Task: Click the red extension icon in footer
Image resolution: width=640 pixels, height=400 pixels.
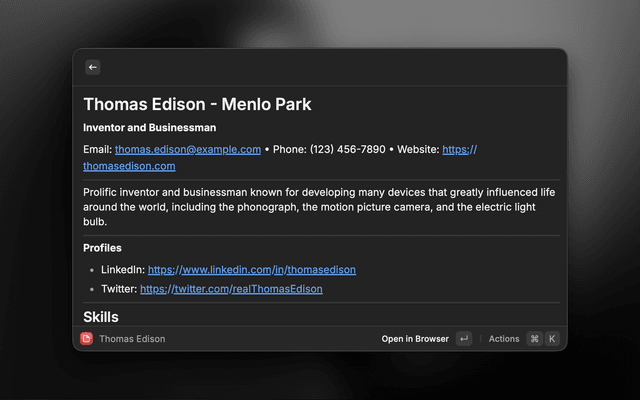Action: pos(87,339)
